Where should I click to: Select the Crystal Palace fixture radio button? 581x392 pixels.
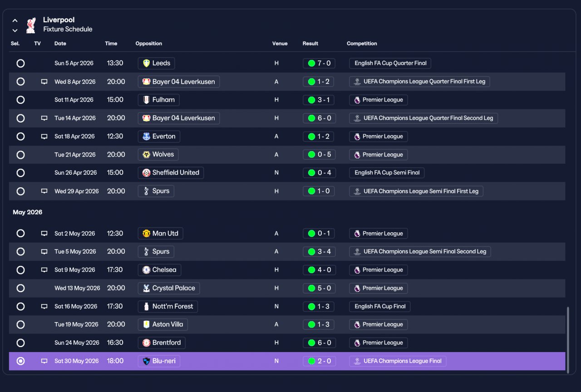tap(20, 288)
